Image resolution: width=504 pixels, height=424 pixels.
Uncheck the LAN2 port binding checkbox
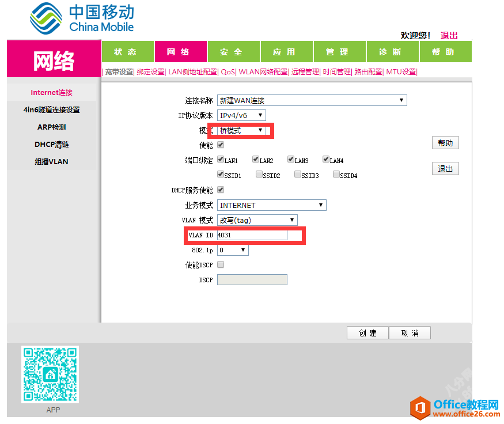[x=256, y=159]
